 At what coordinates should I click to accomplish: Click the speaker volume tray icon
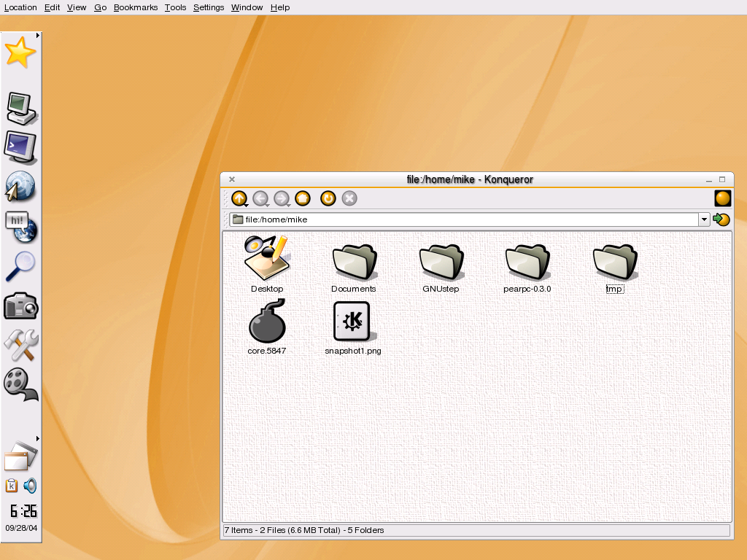30,486
